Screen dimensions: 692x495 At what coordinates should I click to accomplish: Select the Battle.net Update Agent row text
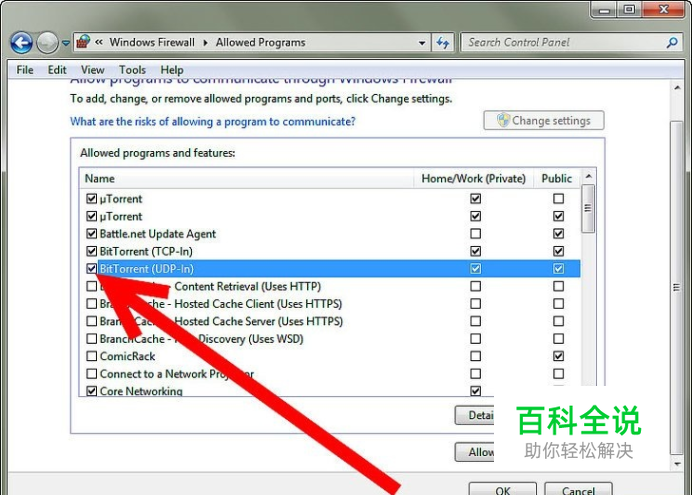point(158,234)
